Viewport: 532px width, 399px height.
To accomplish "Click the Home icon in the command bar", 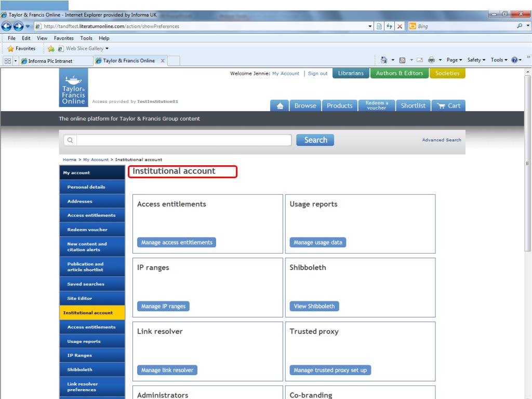I will click(x=384, y=60).
